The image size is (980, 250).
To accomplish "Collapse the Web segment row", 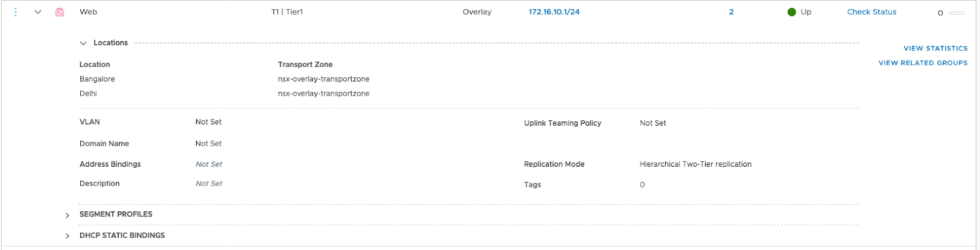I will click(38, 12).
